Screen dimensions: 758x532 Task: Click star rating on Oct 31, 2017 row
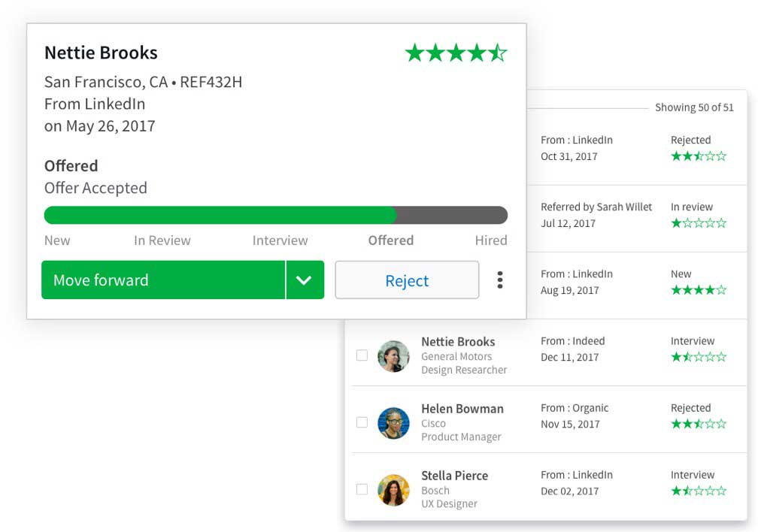click(x=698, y=156)
